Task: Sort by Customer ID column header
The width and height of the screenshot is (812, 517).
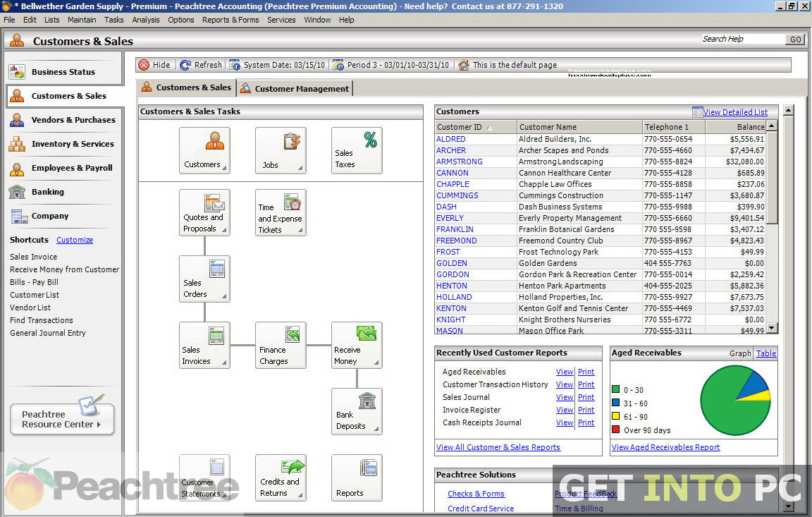Action: 476,127
